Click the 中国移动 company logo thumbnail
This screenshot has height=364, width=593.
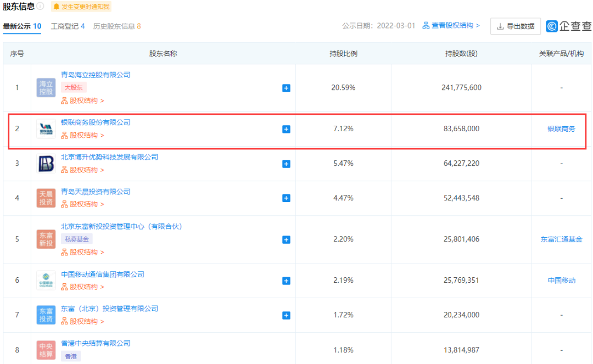(46, 280)
